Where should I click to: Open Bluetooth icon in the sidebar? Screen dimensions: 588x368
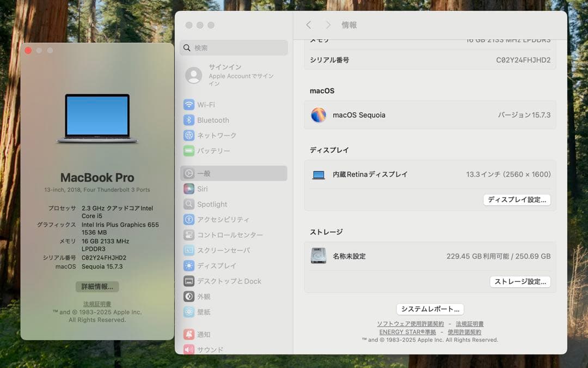click(x=188, y=120)
